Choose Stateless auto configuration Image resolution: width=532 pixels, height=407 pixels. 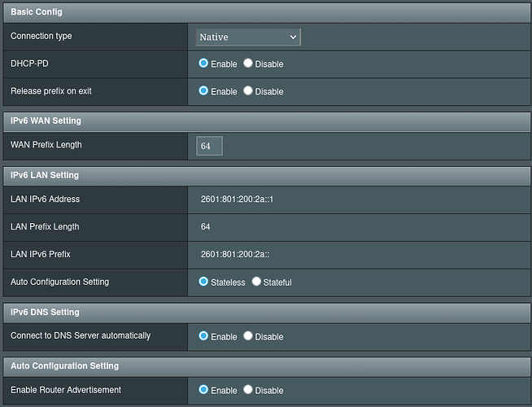point(203,282)
